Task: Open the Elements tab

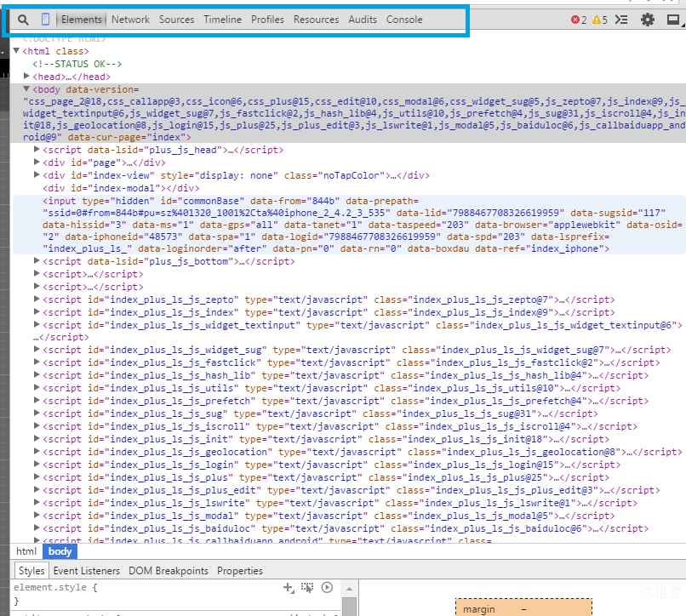Action: point(82,20)
